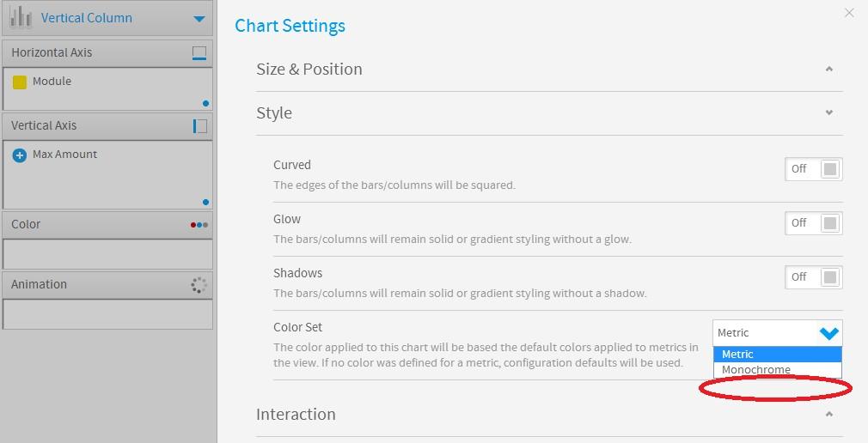The height and width of the screenshot is (443, 868).
Task: Click the blue dot in Vertical Axis box
Action: (206, 202)
